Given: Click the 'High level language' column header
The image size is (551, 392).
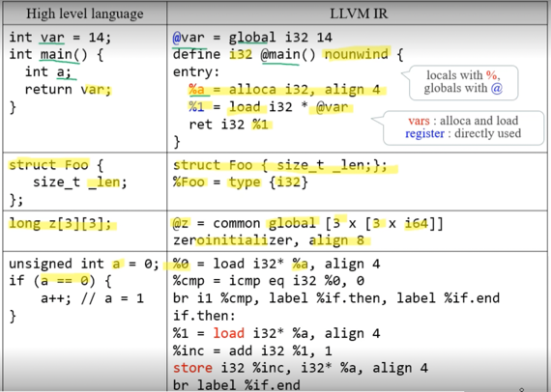Looking at the screenshot, I should tap(85, 14).
